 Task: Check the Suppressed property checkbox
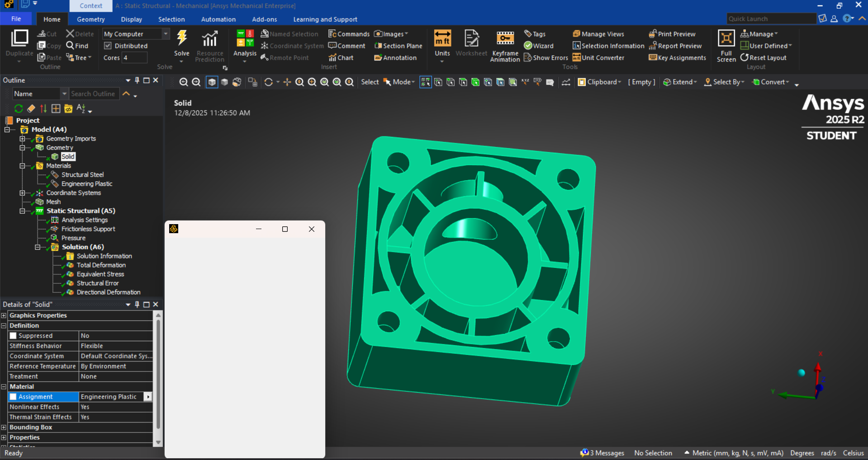[13, 336]
